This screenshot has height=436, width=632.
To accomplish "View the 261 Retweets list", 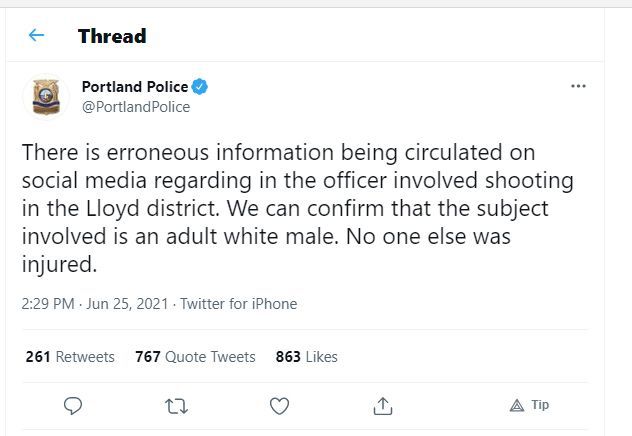I will [70, 357].
